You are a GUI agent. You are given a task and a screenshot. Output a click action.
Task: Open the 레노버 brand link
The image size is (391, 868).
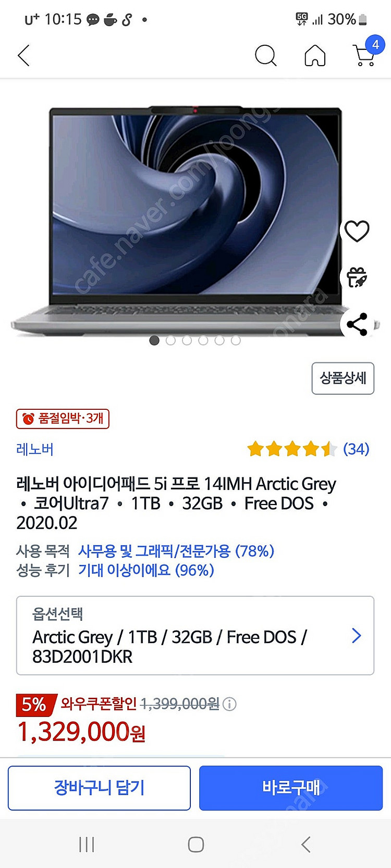pyautogui.click(x=35, y=449)
